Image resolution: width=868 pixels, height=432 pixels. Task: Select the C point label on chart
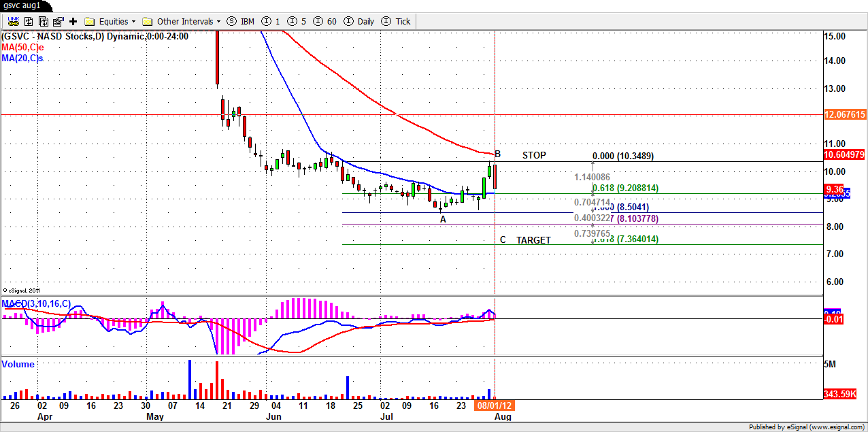click(503, 239)
